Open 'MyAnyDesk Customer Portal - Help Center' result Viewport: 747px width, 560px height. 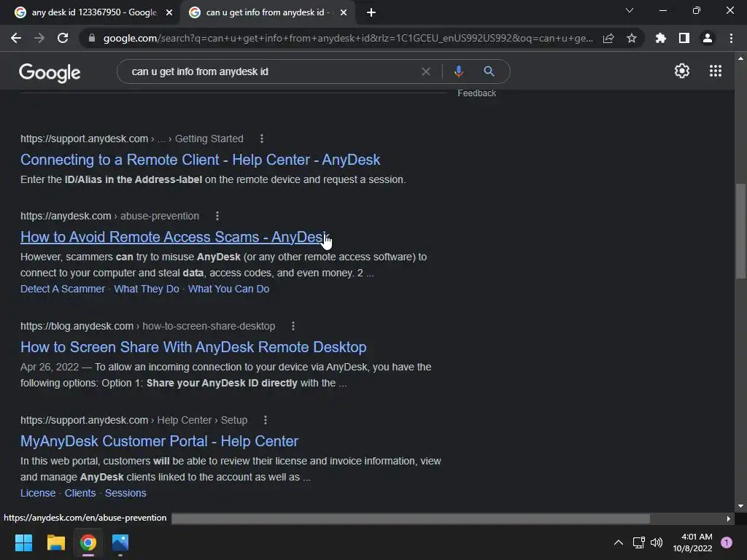coord(159,441)
